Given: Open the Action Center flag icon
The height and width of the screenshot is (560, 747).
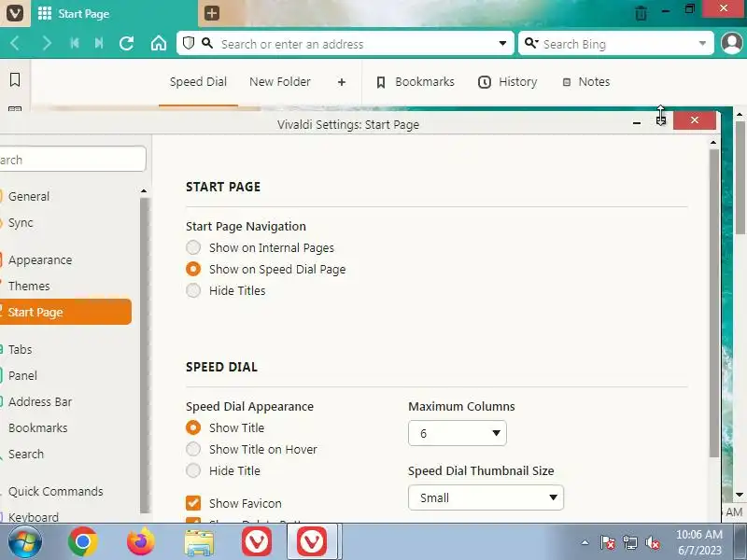Looking at the screenshot, I should 608,542.
